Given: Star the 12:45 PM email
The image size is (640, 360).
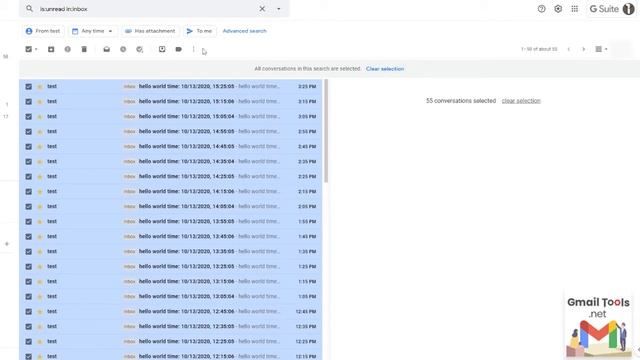Looking at the screenshot, I should pos(40,311).
